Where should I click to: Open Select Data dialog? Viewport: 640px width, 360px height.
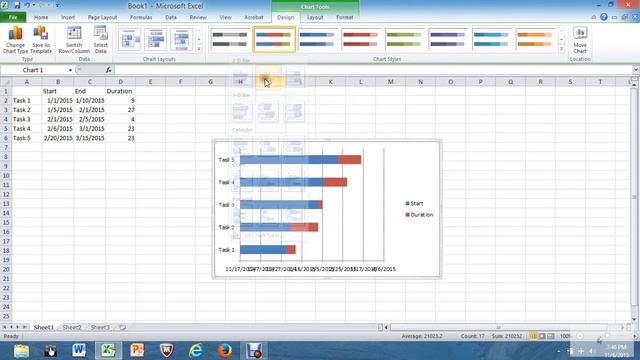(100, 40)
